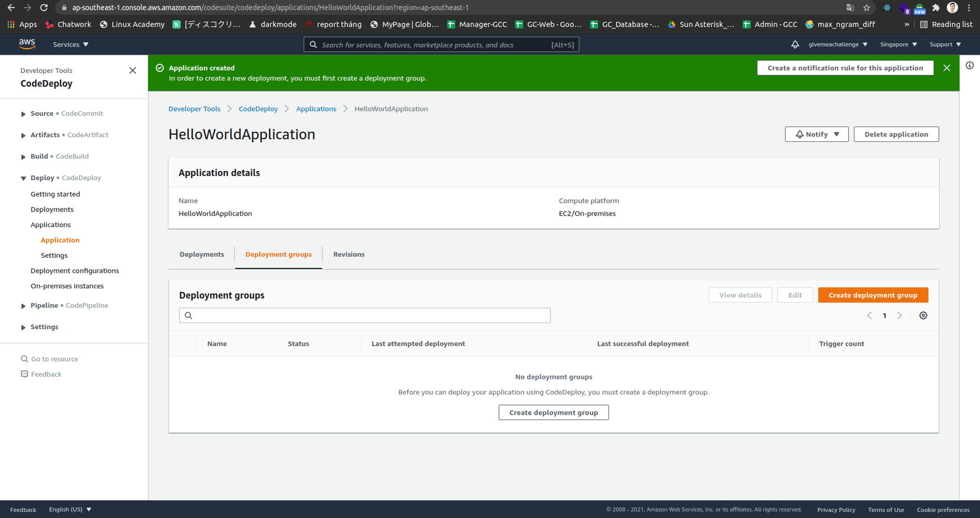980x518 pixels.
Task: Open the Services dropdown menu
Action: (x=71, y=45)
